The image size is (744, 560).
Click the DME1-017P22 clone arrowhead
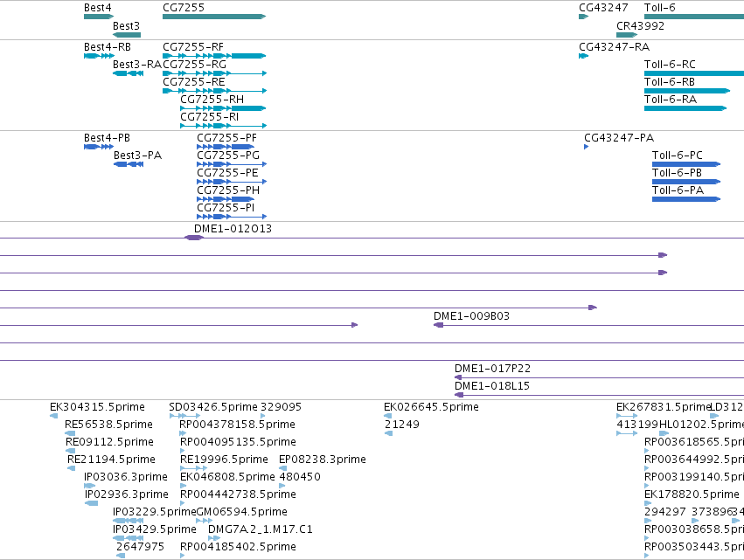click(x=458, y=377)
